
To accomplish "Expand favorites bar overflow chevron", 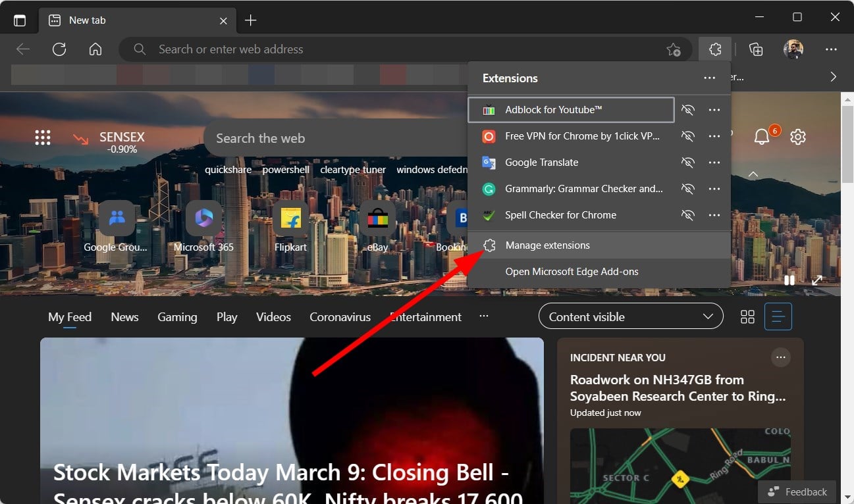I will [834, 77].
